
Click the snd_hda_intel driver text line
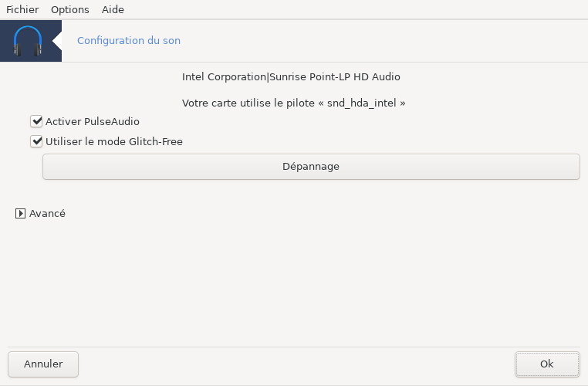coord(293,102)
